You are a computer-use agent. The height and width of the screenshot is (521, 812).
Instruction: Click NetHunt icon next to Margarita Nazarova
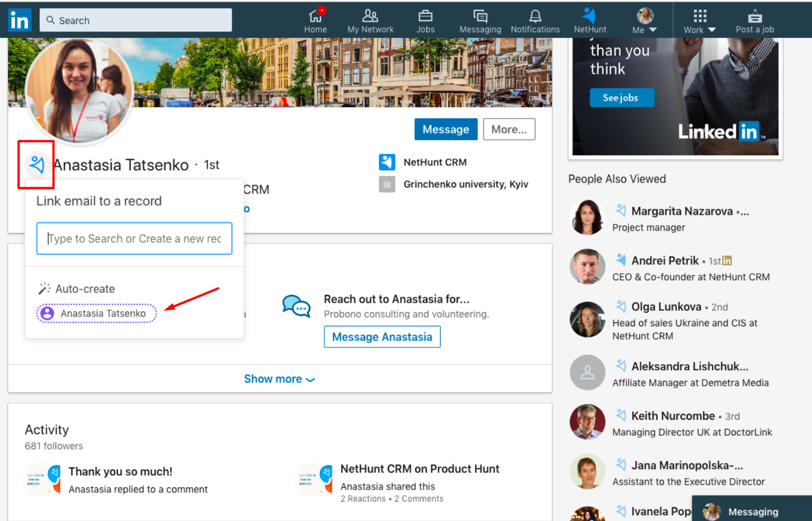(x=620, y=210)
